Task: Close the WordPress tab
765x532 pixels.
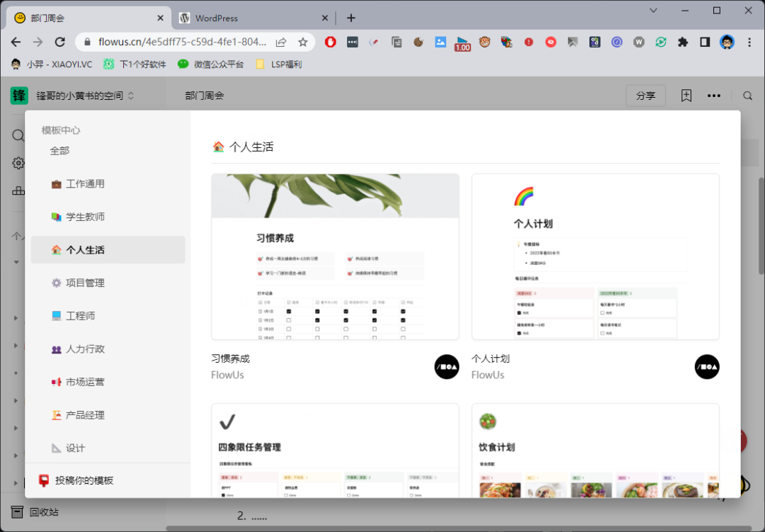Action: (325, 18)
